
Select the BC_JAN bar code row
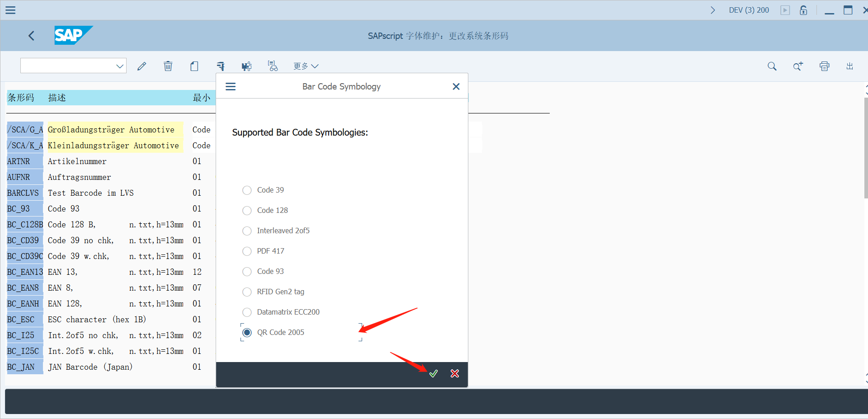coord(25,367)
